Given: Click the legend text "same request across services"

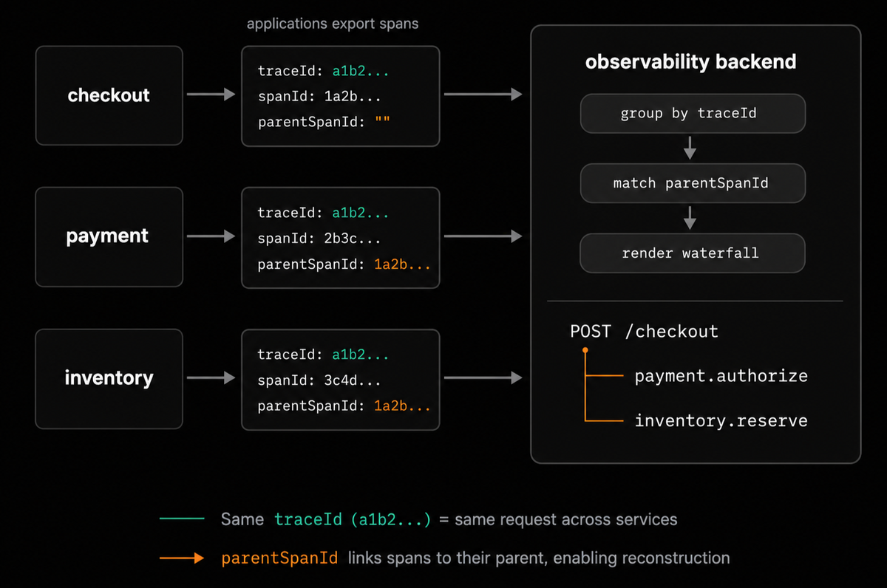Looking at the screenshot, I should click(566, 519).
